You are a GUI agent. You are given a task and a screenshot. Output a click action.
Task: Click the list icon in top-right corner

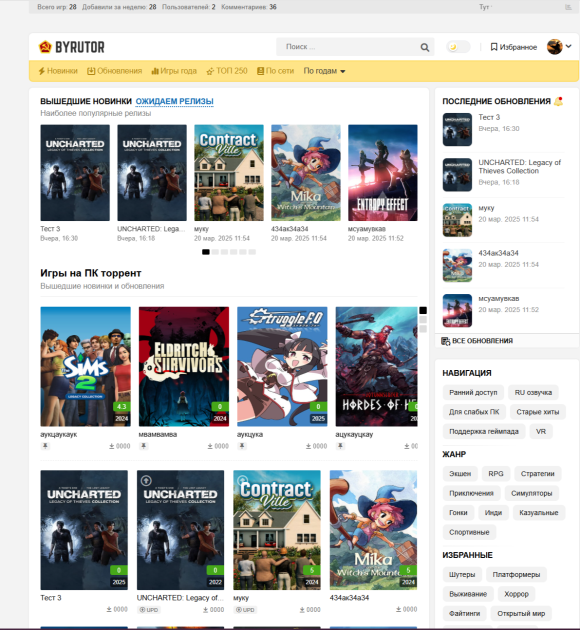click(568, 7)
